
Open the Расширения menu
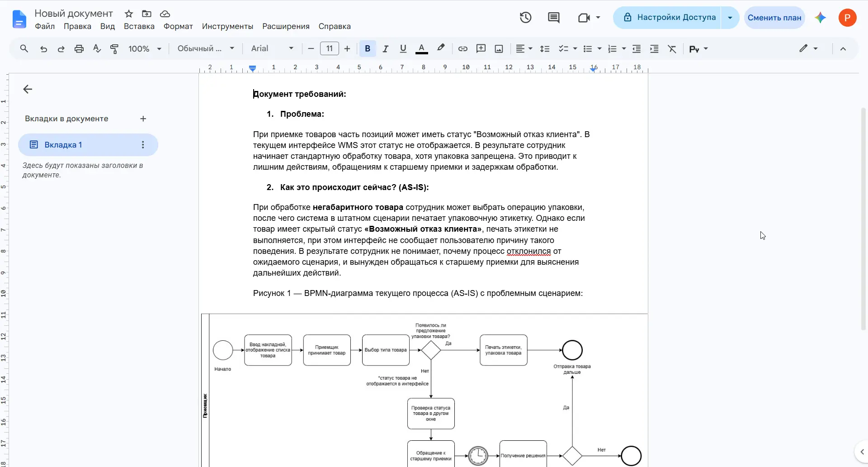click(286, 26)
